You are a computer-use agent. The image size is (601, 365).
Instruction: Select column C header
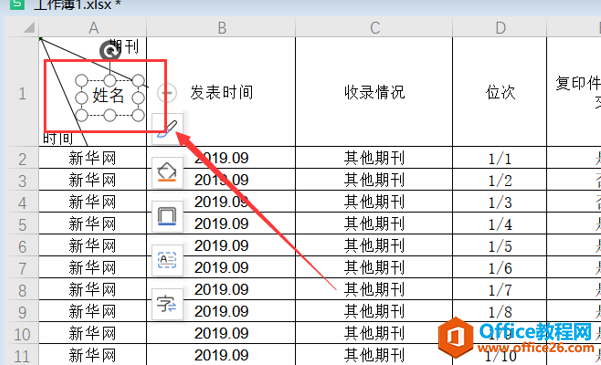tap(374, 28)
